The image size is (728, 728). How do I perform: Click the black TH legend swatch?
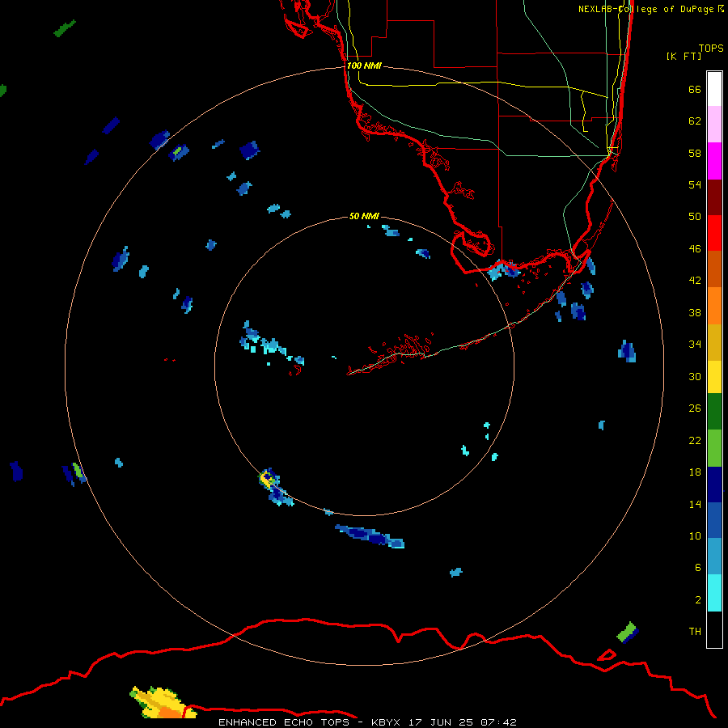714,629
